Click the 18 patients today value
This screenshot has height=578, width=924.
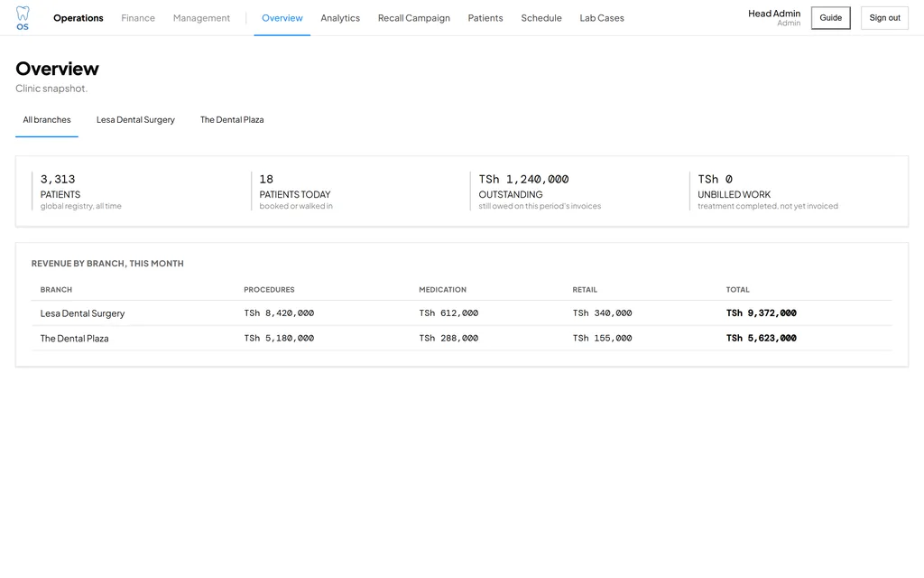coord(266,179)
